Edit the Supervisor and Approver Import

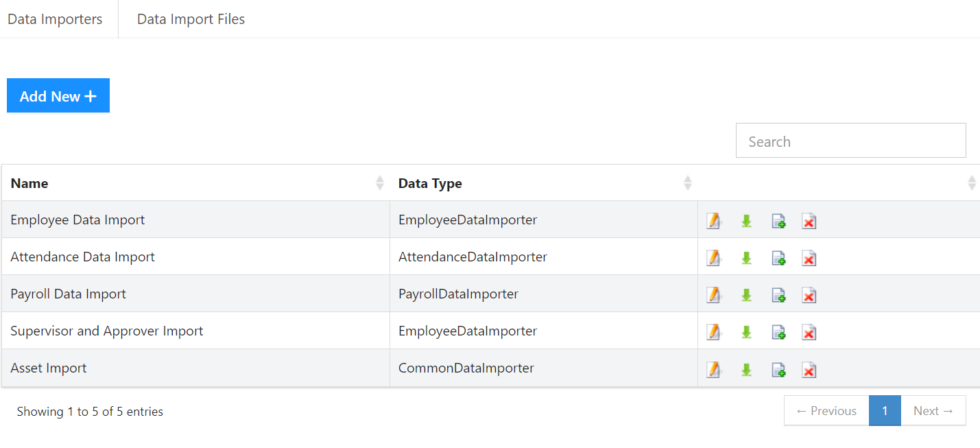click(x=714, y=331)
